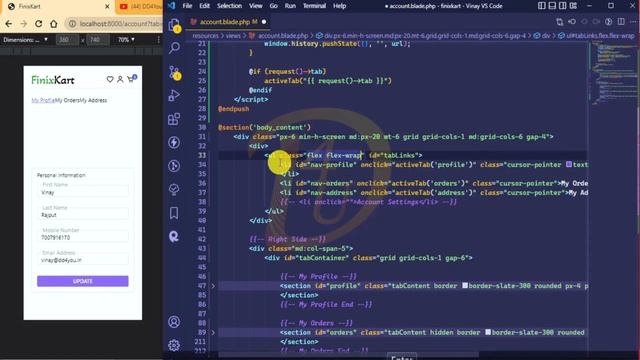The width and height of the screenshot is (640, 360).
Task: Click the My Profile link
Action: (43, 100)
